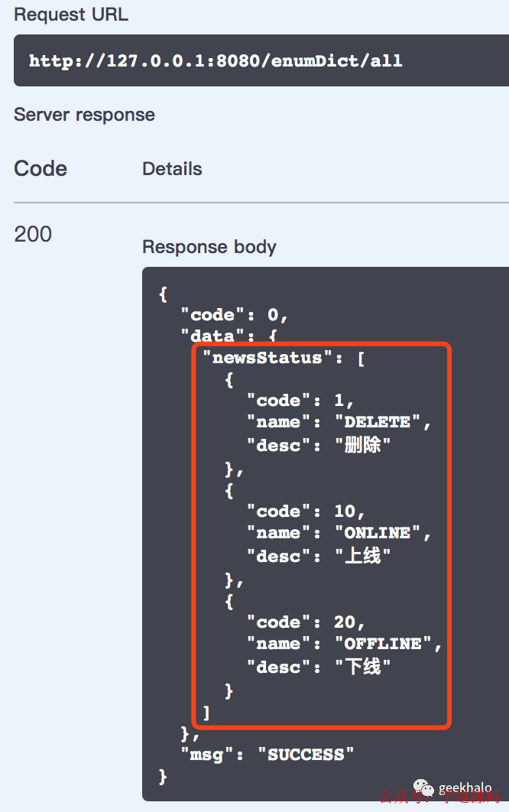Click the top-level "code": 0 line

(x=234, y=314)
